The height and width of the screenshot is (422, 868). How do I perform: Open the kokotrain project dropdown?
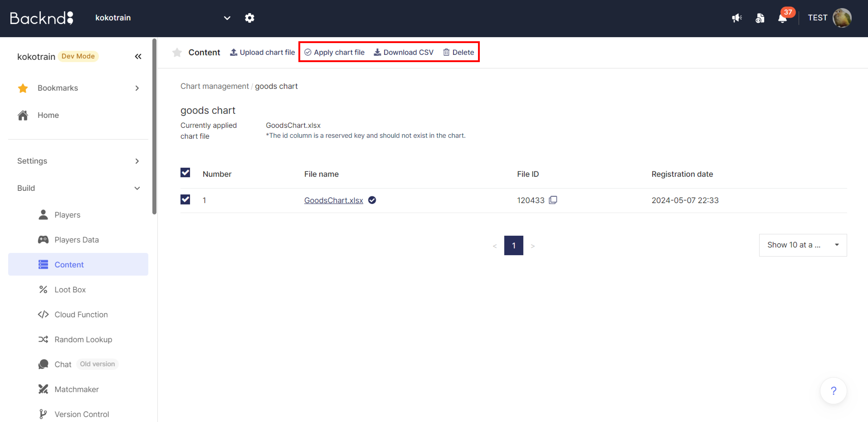(x=163, y=18)
